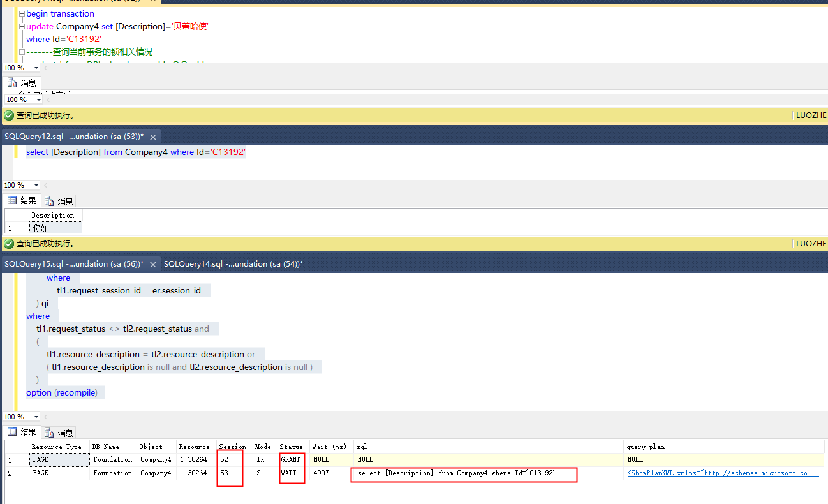
Task: Click the Description column header
Action: [x=55, y=215]
